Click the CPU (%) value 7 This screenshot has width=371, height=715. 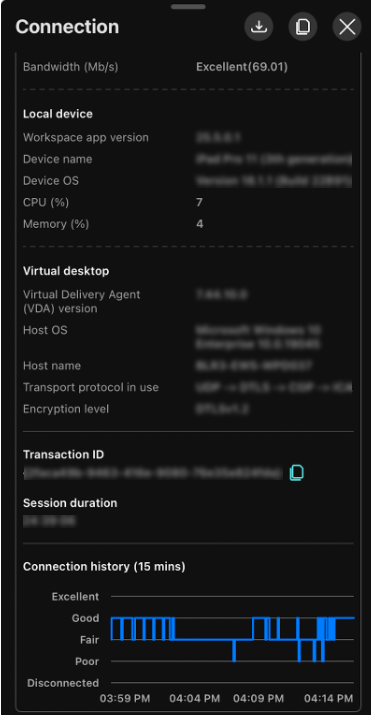199,202
